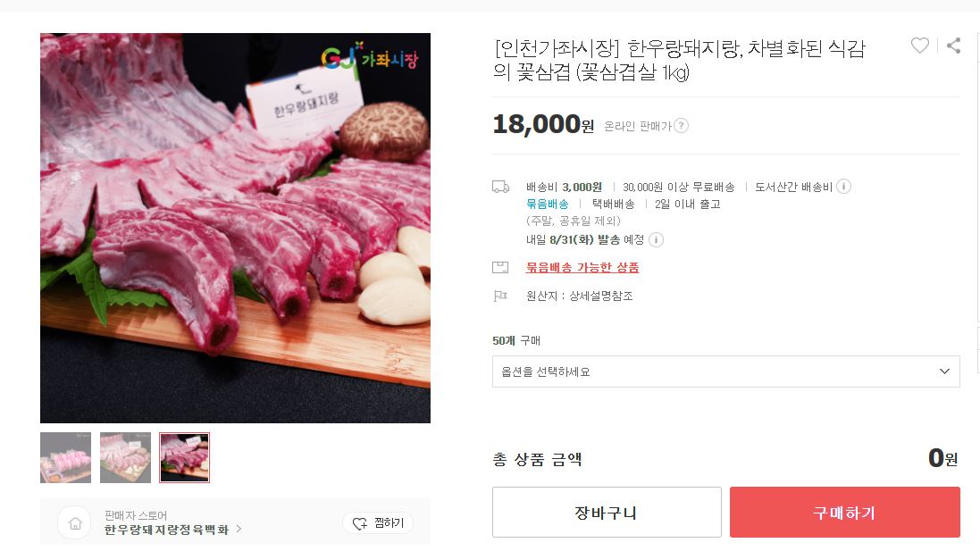
Task: Click the info icon beside 발송 예정
Action: pyautogui.click(x=657, y=239)
